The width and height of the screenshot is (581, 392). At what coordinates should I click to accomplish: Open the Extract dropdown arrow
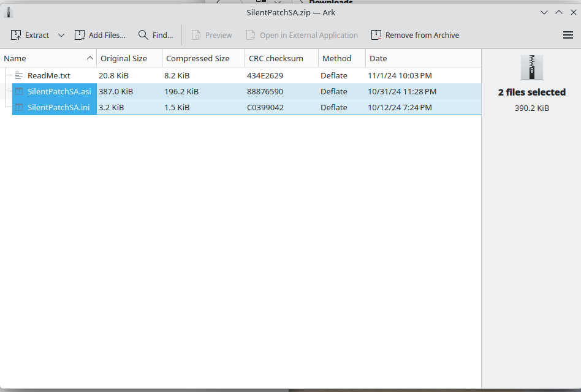[61, 35]
